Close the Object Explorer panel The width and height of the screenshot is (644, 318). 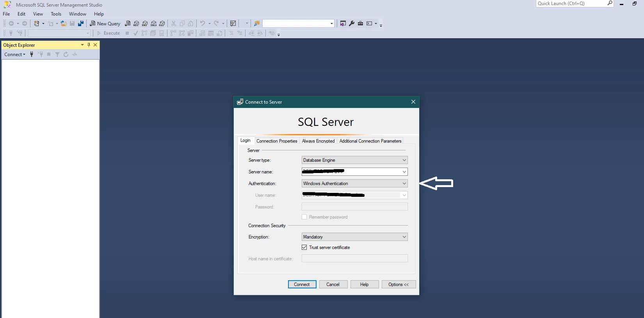tap(95, 45)
